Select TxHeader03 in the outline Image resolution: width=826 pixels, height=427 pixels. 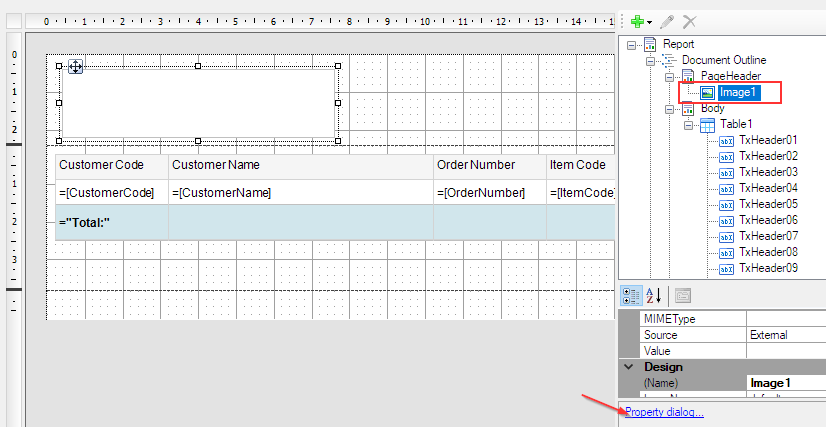[x=768, y=172]
